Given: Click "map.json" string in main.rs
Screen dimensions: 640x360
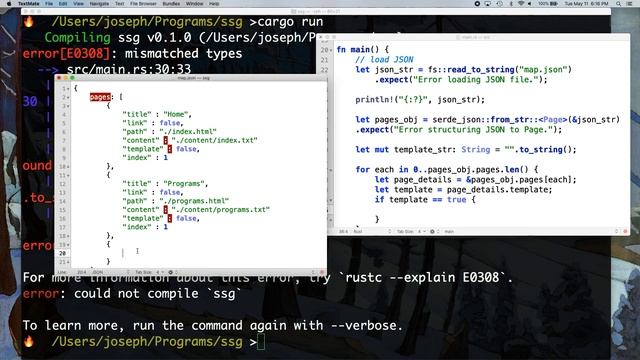Looking at the screenshot, I should (543, 70).
